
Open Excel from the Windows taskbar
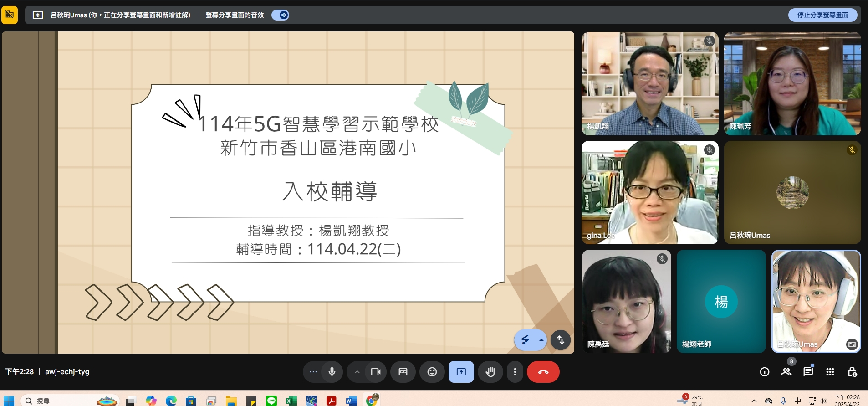(x=291, y=401)
